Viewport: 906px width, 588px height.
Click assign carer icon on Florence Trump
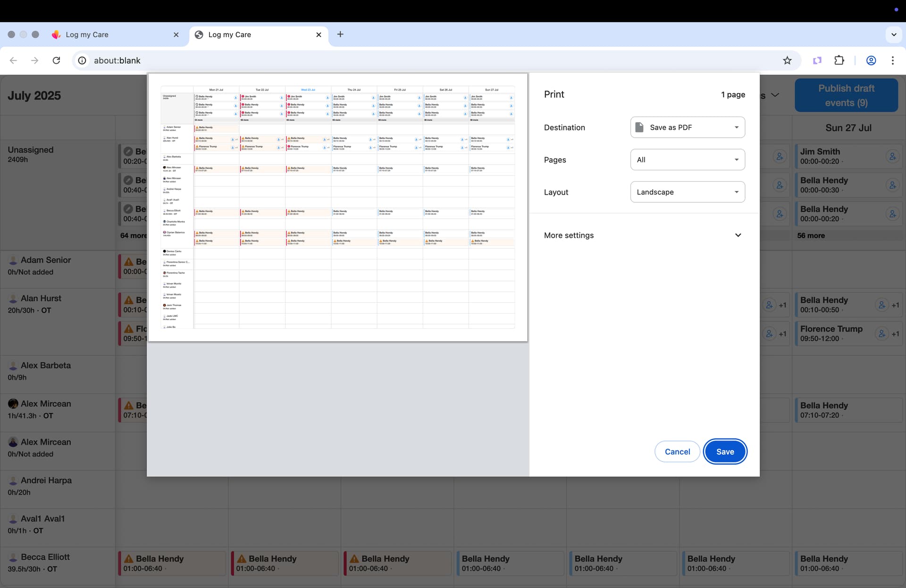point(881,333)
